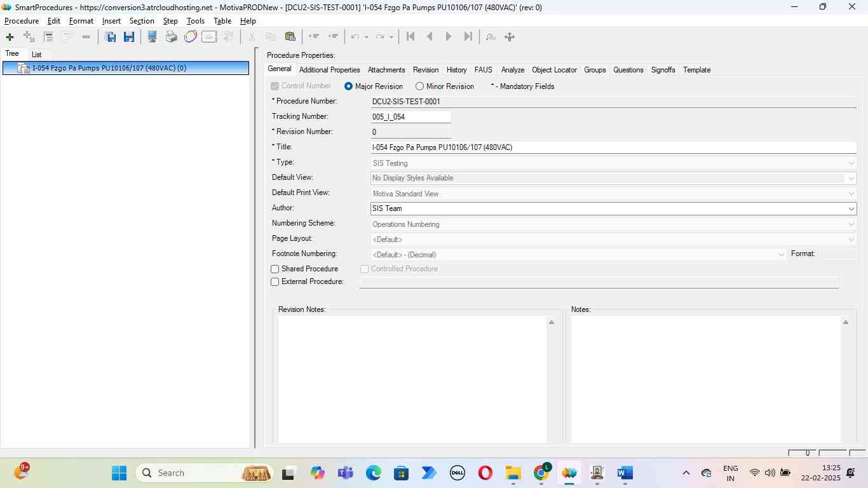
Task: Click the Windows Start button
Action: (x=119, y=473)
